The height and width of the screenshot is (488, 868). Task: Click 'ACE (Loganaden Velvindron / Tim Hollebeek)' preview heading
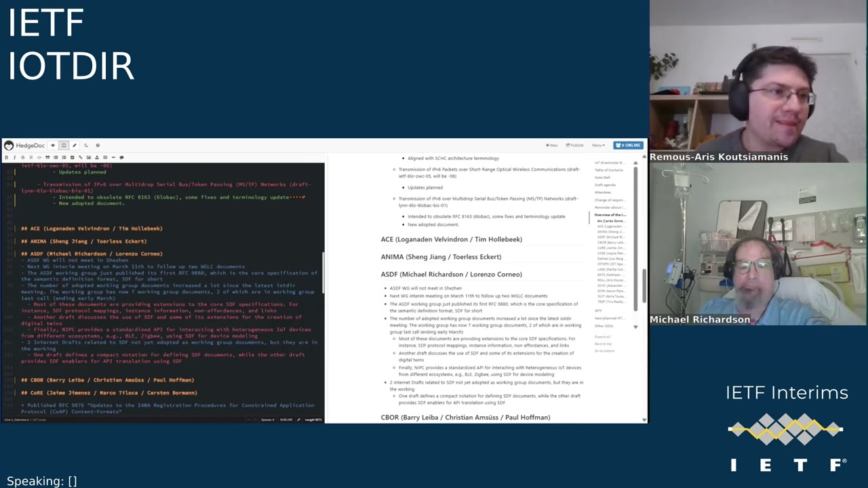point(451,239)
